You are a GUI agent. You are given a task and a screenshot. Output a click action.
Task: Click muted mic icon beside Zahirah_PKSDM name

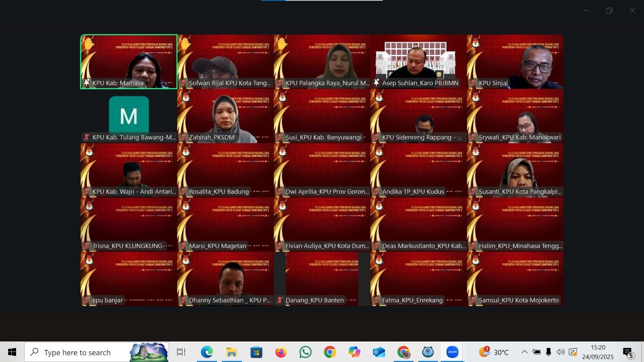183,138
